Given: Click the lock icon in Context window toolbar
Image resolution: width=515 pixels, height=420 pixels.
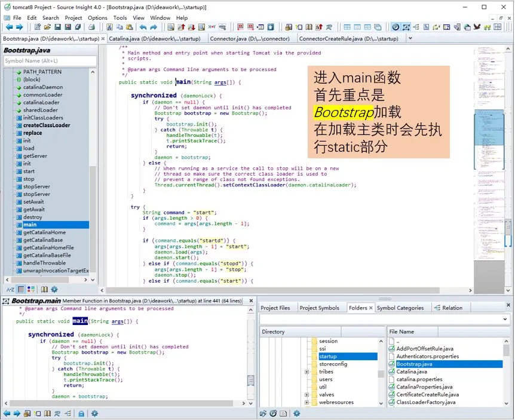Looking at the screenshot, I should coord(81,413).
